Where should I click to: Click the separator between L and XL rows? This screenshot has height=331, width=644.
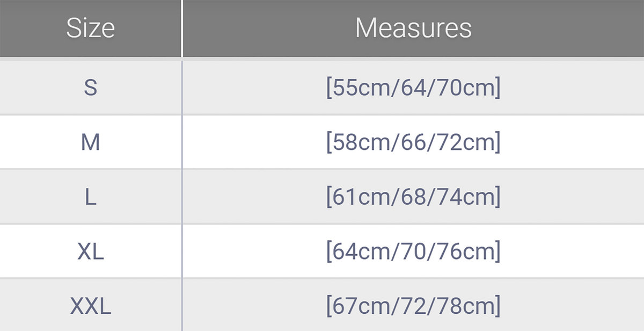tap(322, 224)
